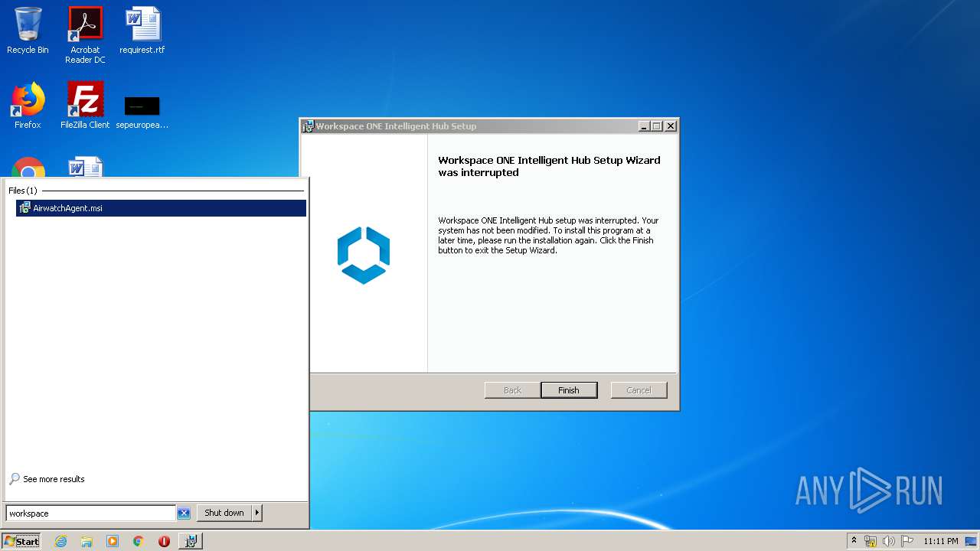Minimize the Workspace ONE Setup window
Image resolution: width=980 pixels, height=551 pixels.
[644, 126]
